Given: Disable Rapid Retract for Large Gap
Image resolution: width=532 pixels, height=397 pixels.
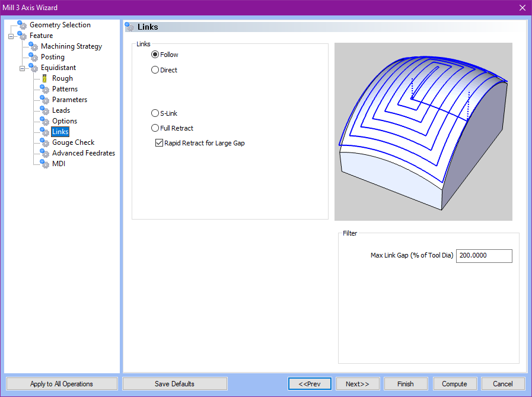Looking at the screenshot, I should [160, 142].
